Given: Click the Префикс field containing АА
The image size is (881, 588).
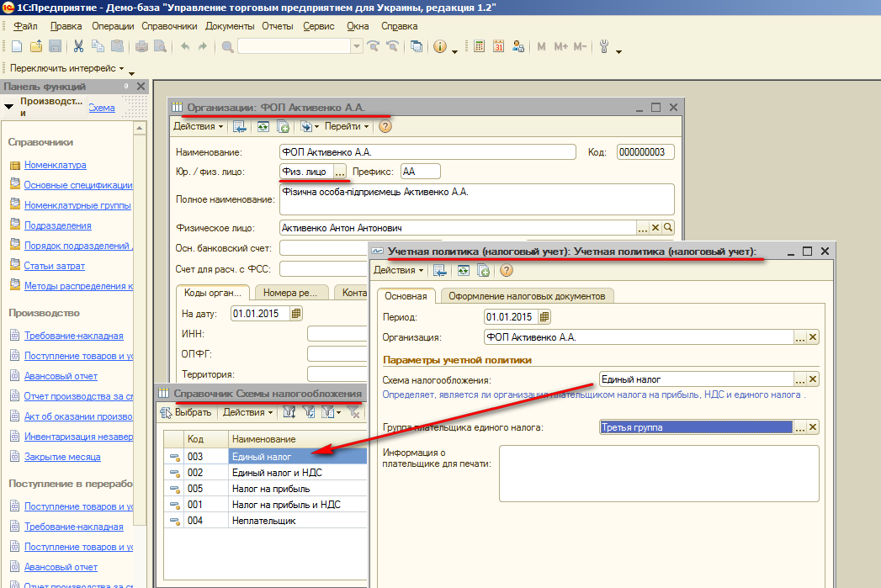Looking at the screenshot, I should pyautogui.click(x=420, y=172).
